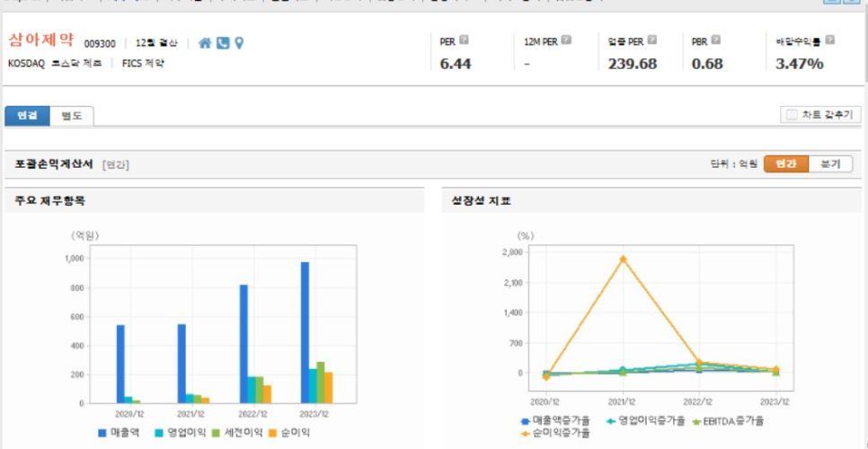Click the stock code 009300
868x449 pixels.
[101, 43]
